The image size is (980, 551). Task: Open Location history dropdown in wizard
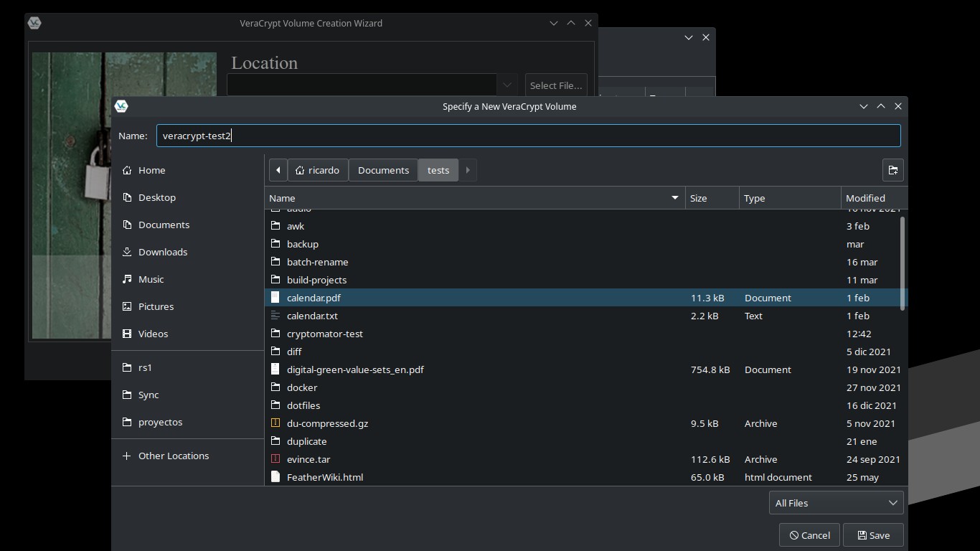[507, 85]
